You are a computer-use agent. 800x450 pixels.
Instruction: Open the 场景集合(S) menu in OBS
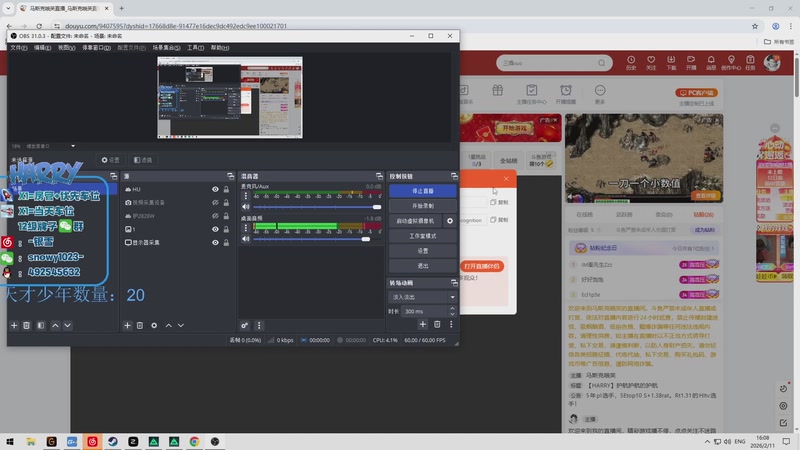pos(166,47)
